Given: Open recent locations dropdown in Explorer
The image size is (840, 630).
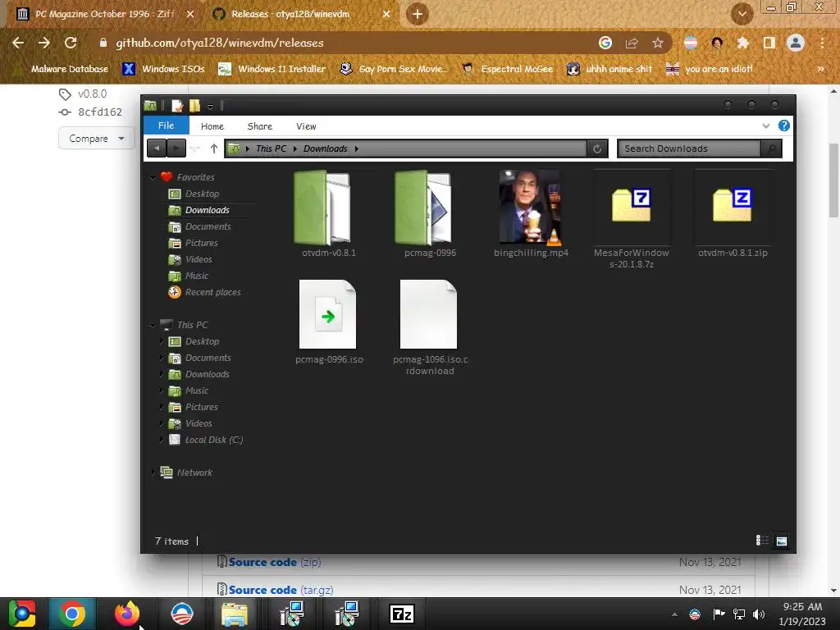Looking at the screenshot, I should [195, 149].
